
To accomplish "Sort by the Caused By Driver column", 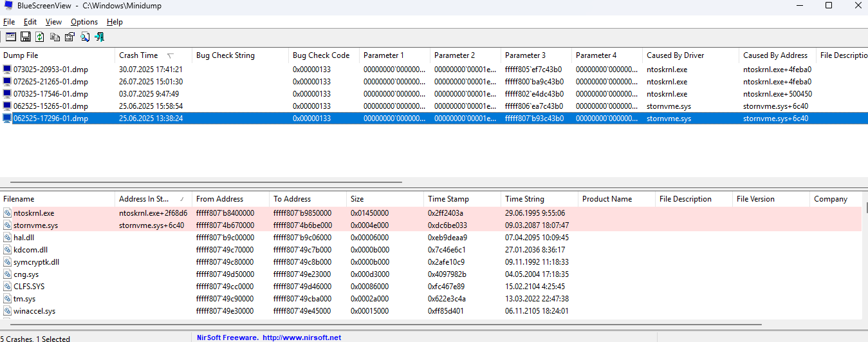I will [691, 55].
